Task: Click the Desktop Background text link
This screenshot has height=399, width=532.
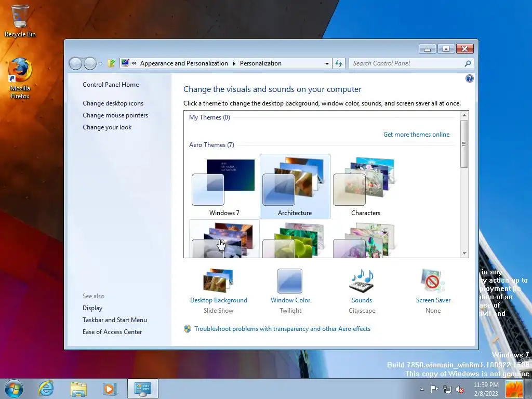Action: [x=219, y=300]
